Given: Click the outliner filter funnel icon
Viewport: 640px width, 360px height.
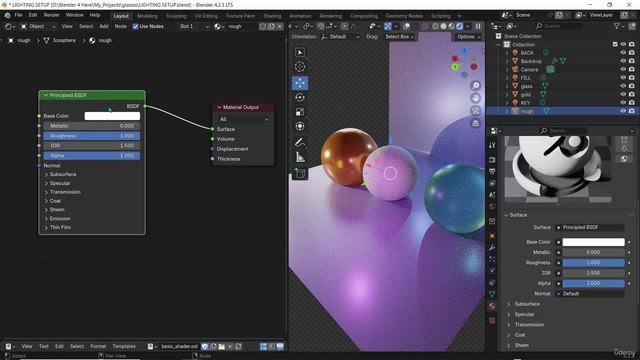Looking at the screenshot, I should click(x=617, y=26).
